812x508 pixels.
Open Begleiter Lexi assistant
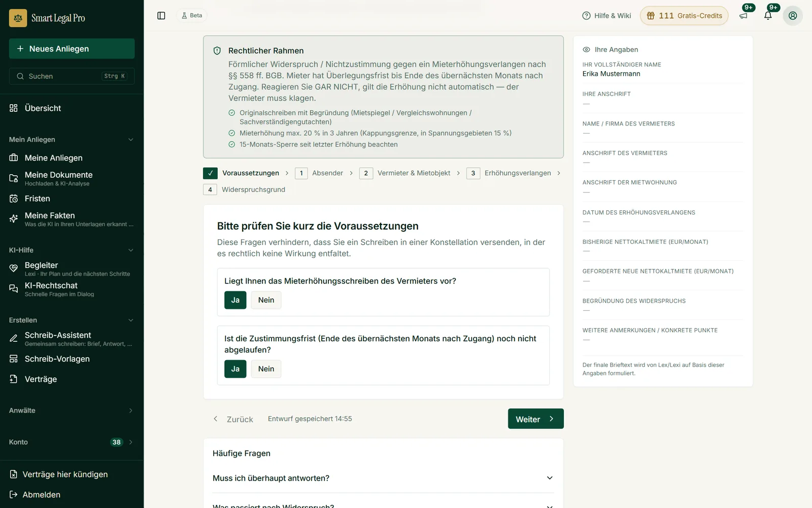click(x=72, y=269)
